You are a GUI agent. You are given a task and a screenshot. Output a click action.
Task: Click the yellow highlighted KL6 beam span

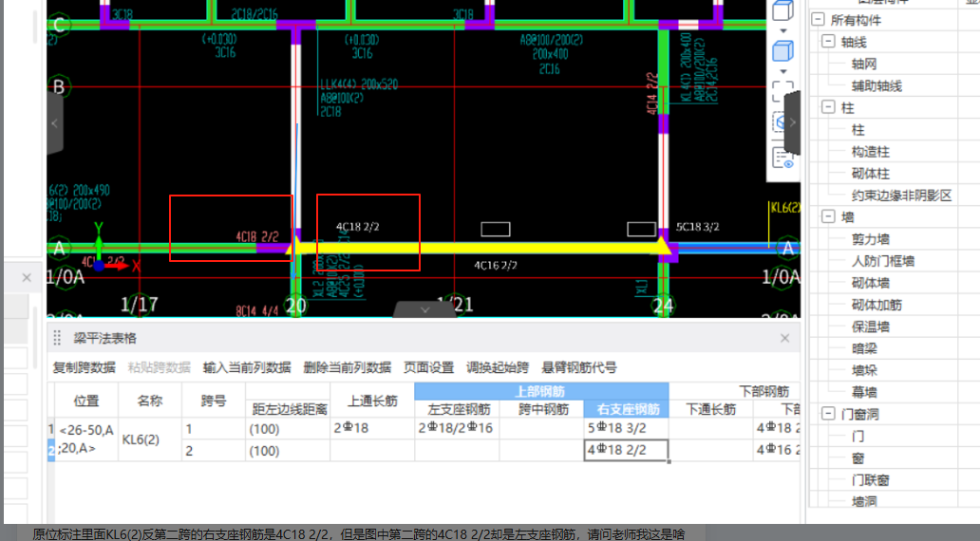pyautogui.click(x=478, y=248)
